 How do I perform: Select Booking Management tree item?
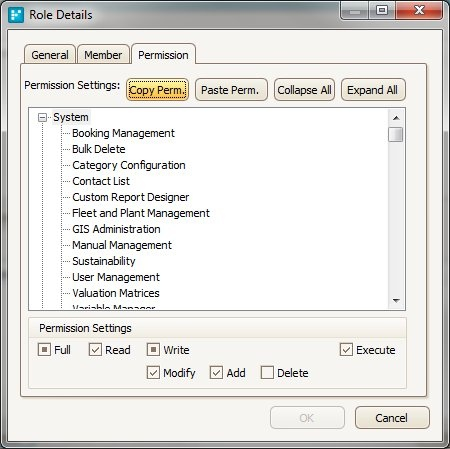[x=123, y=133]
